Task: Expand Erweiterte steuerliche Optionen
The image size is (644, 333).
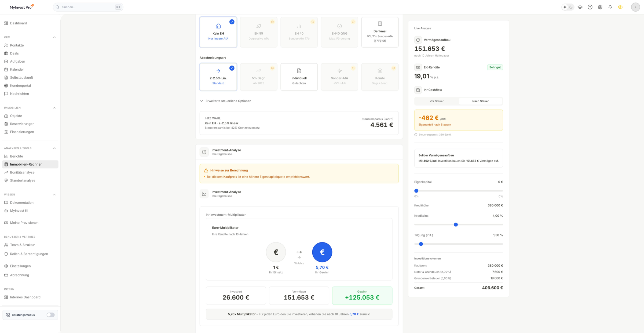Action: tap(228, 101)
